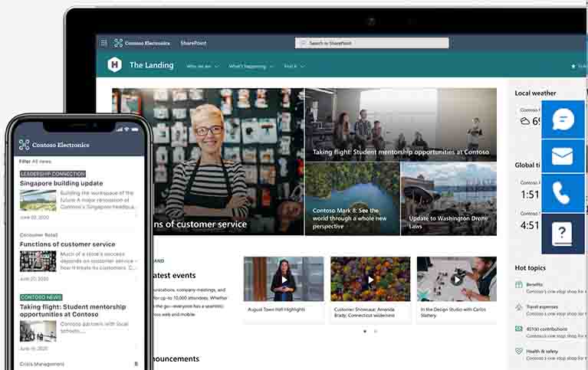Open The Landing site title
The width and height of the screenshot is (588, 370).
(x=152, y=65)
